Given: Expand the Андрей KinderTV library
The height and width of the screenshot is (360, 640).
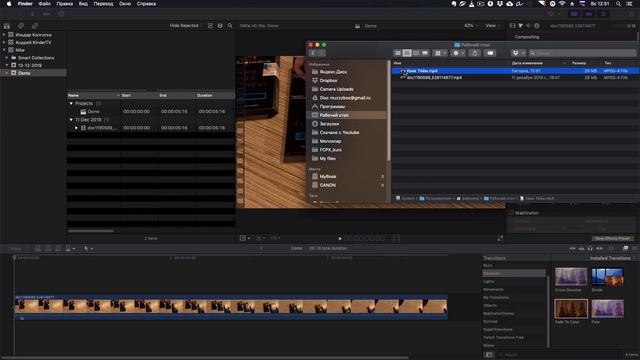Looking at the screenshot, I should tap(4, 42).
